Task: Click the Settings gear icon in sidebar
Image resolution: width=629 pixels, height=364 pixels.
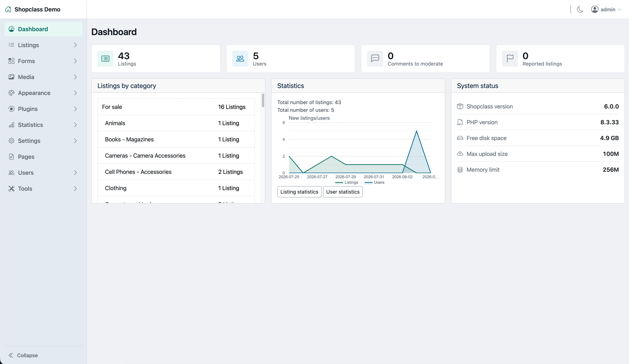Action: pos(11,141)
